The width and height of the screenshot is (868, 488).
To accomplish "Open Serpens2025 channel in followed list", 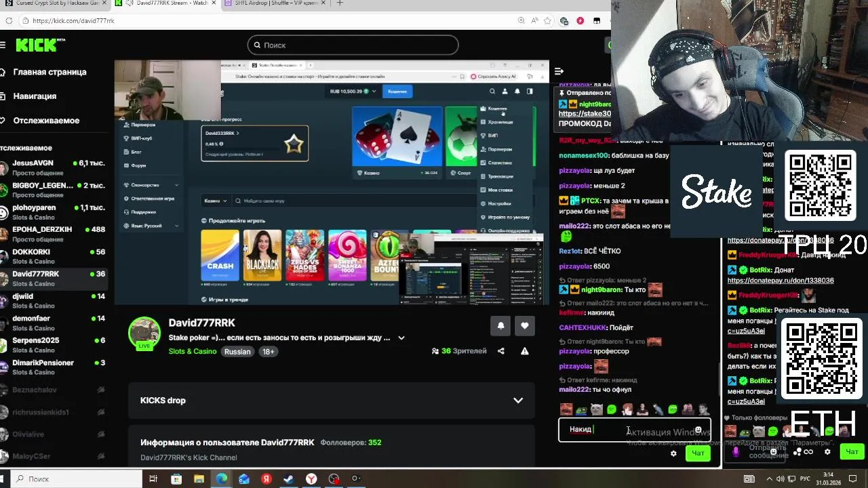I will pyautogui.click(x=54, y=345).
